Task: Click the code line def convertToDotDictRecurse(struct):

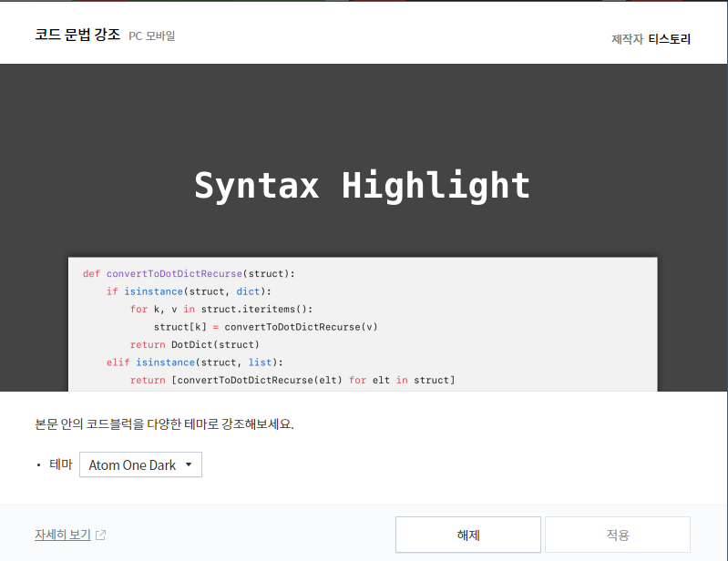Action: (189, 274)
